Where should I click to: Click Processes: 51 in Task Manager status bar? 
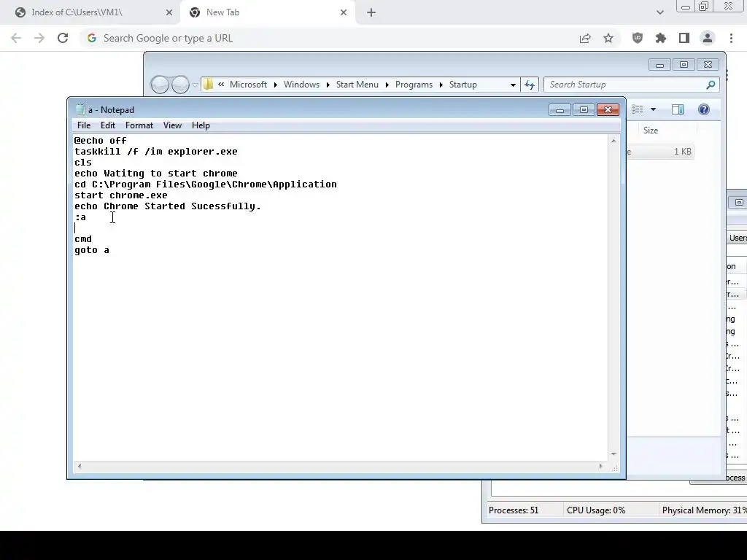click(x=514, y=510)
